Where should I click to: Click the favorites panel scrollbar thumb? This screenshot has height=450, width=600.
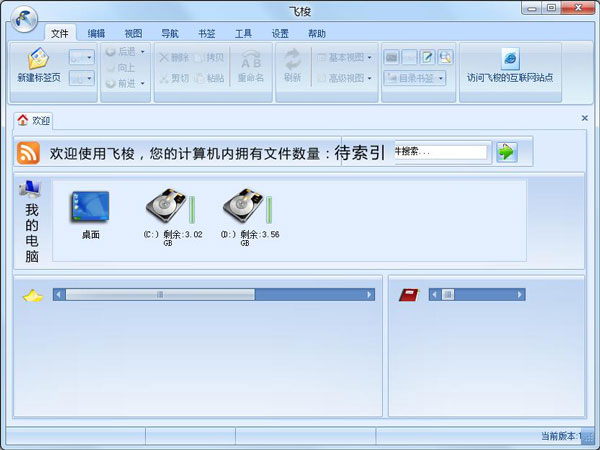(x=160, y=294)
